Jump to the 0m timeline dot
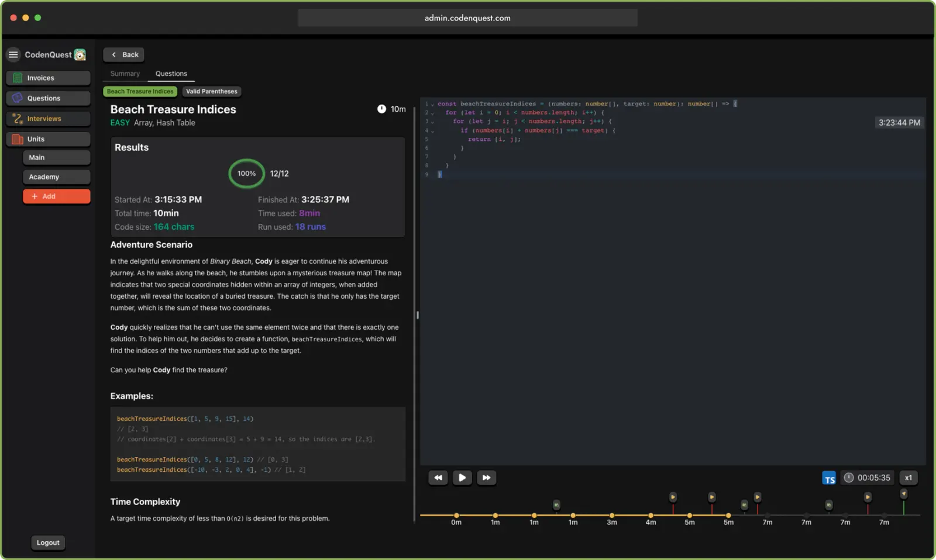Screen dimensions: 936x560 (456, 515)
